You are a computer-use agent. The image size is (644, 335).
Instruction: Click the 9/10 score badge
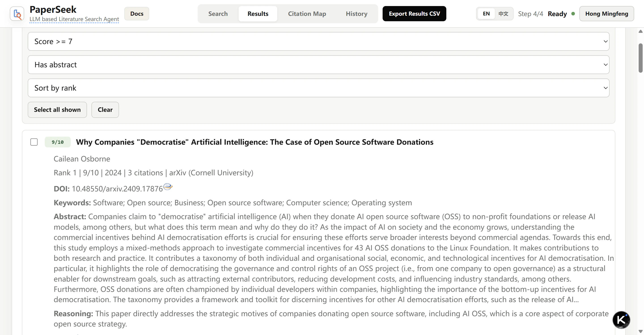click(x=58, y=142)
